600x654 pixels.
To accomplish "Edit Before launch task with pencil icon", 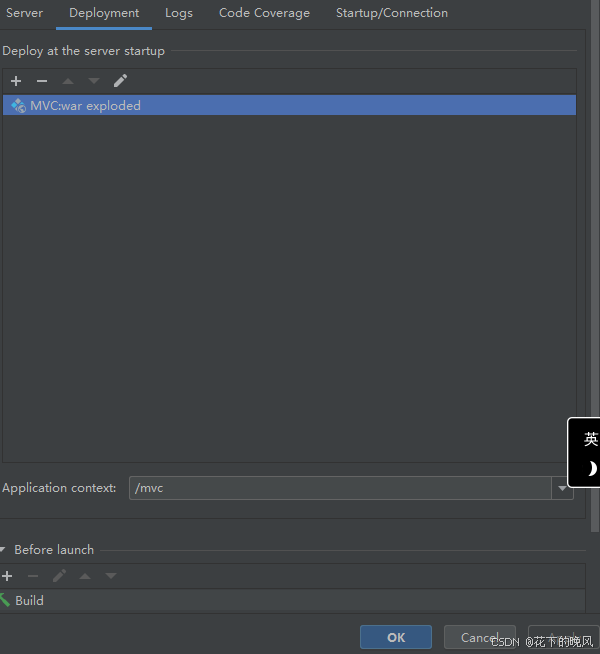I will pos(59,576).
